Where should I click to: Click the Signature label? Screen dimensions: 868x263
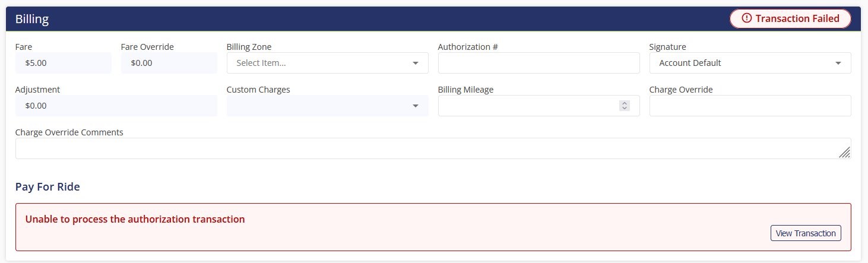pos(668,47)
